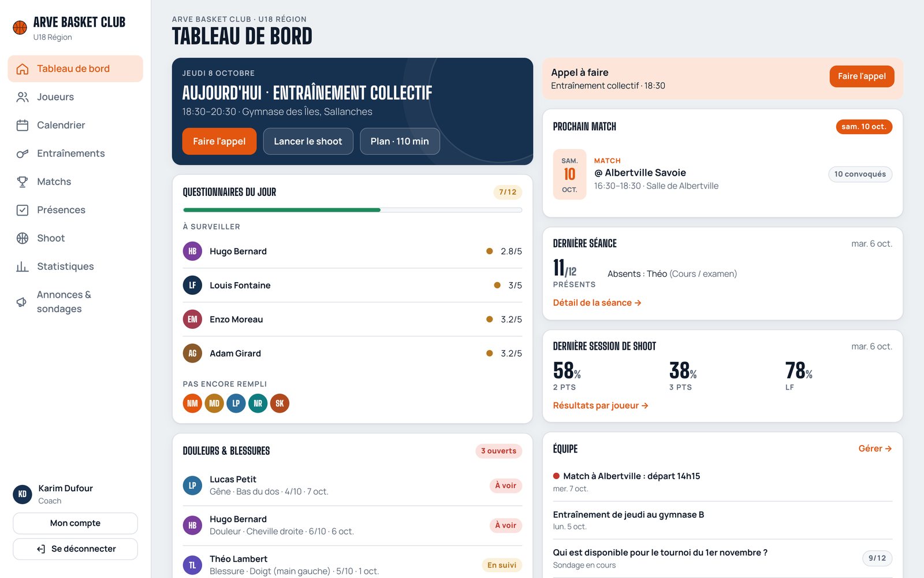Open Matchs via the trophy icon

(23, 182)
